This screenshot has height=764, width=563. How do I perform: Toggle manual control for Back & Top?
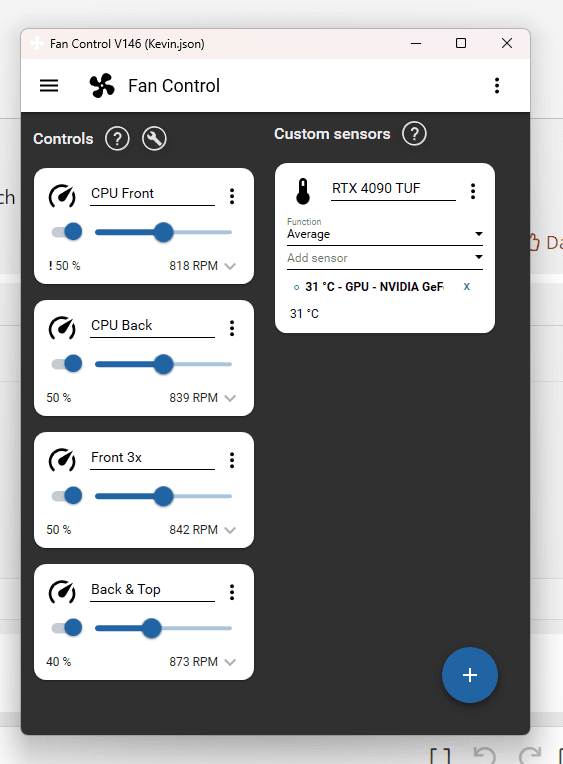click(67, 628)
